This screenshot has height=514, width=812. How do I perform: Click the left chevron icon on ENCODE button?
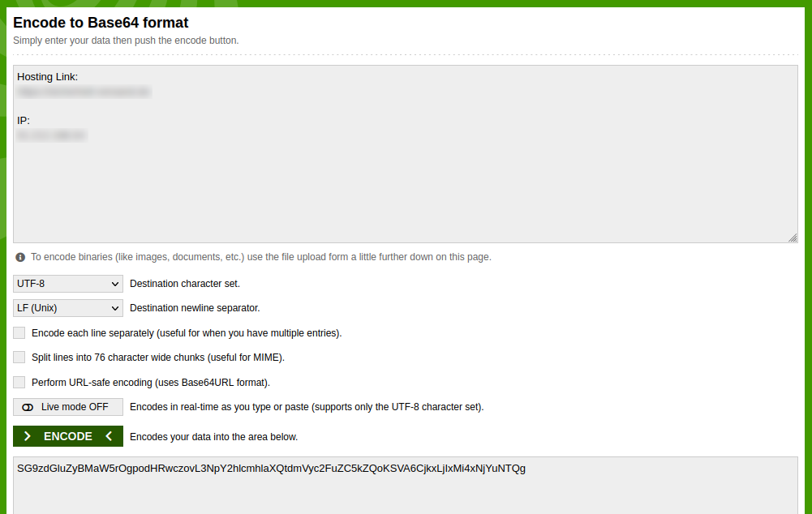coord(109,436)
